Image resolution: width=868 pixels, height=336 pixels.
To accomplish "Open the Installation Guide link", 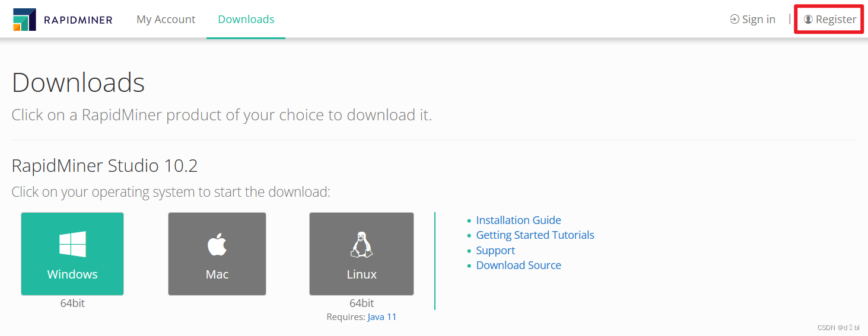I will [519, 220].
